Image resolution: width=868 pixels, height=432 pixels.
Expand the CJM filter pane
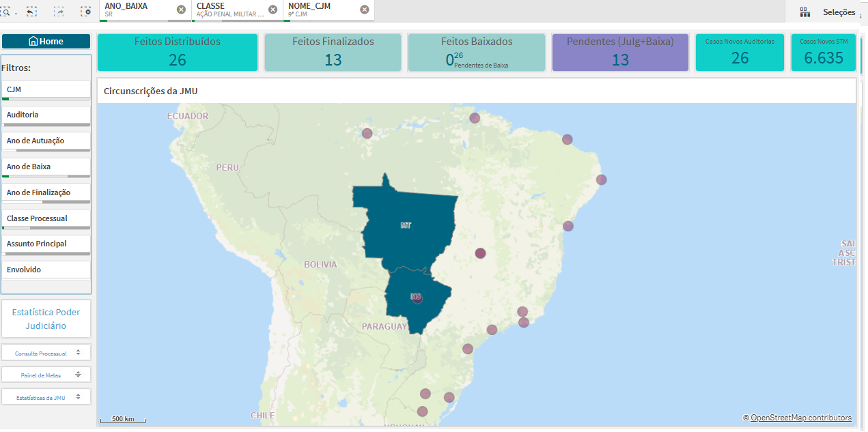click(x=46, y=89)
